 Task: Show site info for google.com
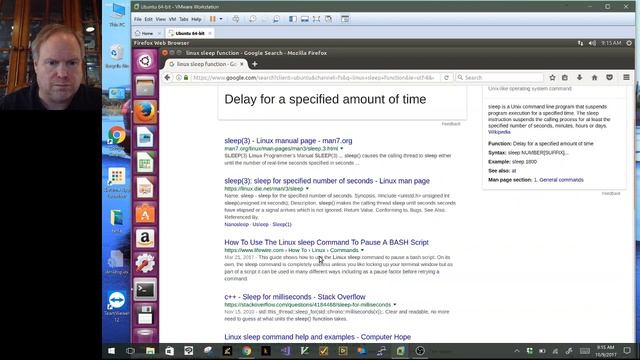[x=179, y=78]
